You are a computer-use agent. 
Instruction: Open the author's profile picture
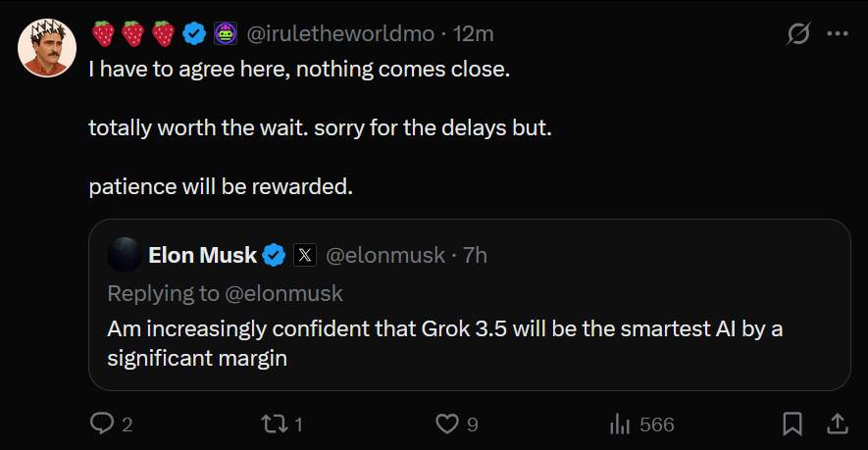48,47
